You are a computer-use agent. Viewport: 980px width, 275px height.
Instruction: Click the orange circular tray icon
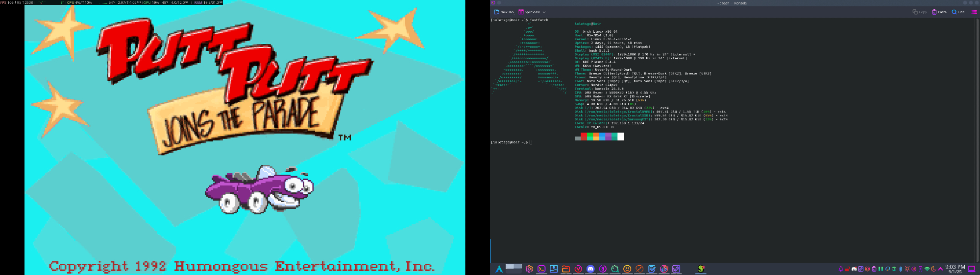click(x=867, y=269)
